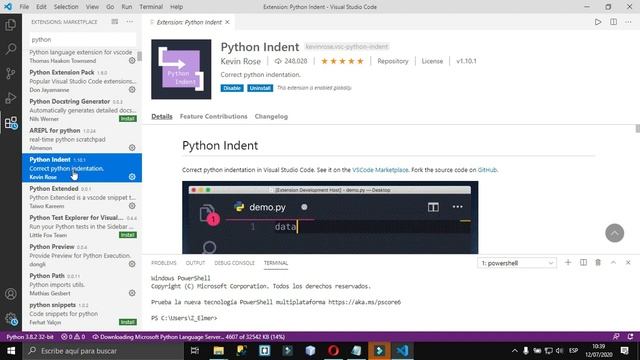Open the License link

click(x=432, y=61)
